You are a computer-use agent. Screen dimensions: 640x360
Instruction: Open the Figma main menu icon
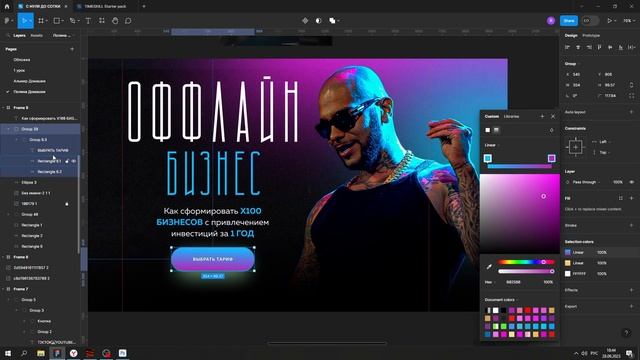tap(7, 21)
